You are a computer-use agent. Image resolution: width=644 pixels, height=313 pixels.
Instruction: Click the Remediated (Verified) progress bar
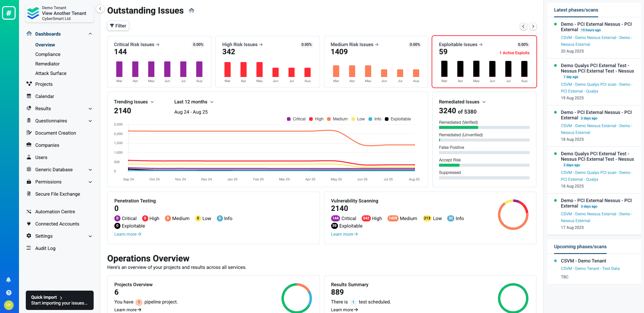pos(484,128)
